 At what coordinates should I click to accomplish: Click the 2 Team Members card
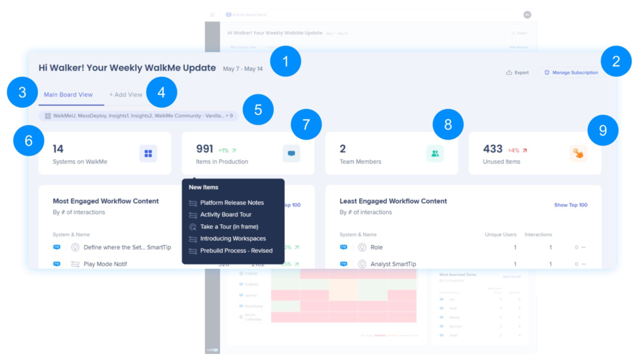(391, 153)
